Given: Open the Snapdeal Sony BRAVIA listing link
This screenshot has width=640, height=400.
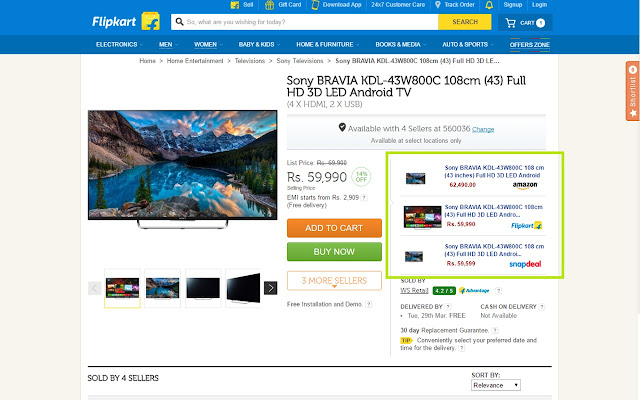Looking at the screenshot, I should [494, 250].
